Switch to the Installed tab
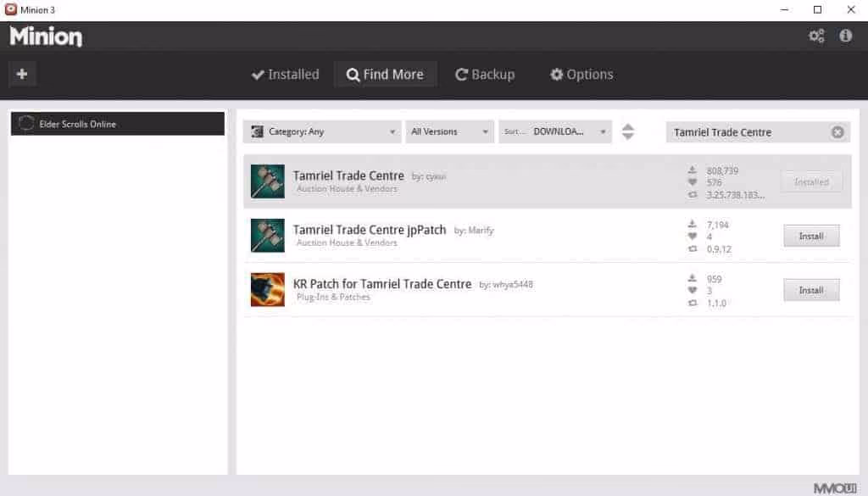Screen dimensions: 868x496 point(286,75)
